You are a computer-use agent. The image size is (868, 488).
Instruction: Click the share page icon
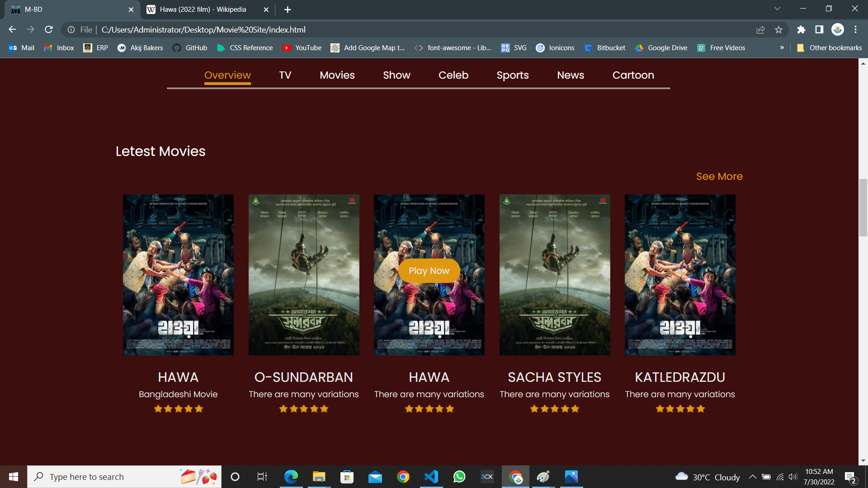(760, 29)
